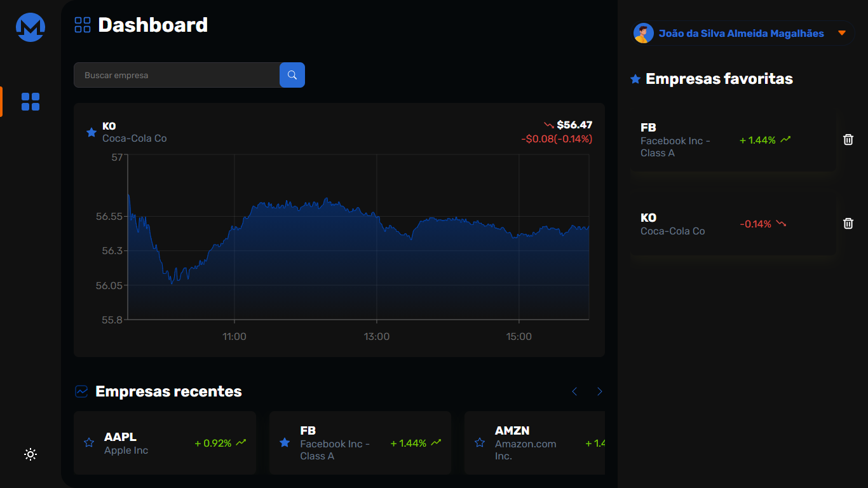This screenshot has width=868, height=488.
Task: Click + 1.44% on recent FB card
Action: coord(409,443)
